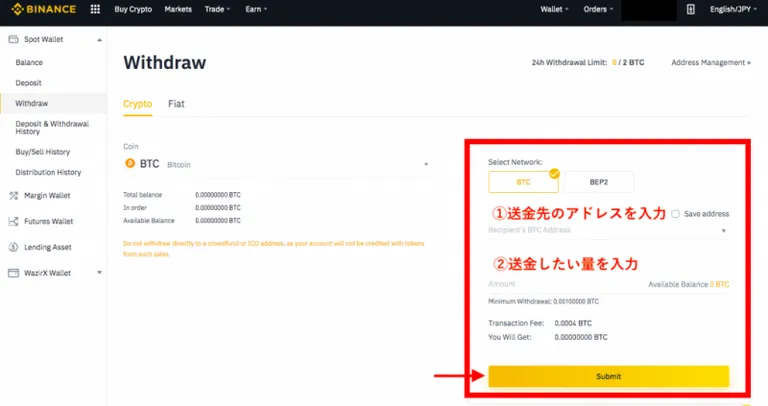Open the apps grid menu icon
The width and height of the screenshot is (768, 406).
[95, 9]
